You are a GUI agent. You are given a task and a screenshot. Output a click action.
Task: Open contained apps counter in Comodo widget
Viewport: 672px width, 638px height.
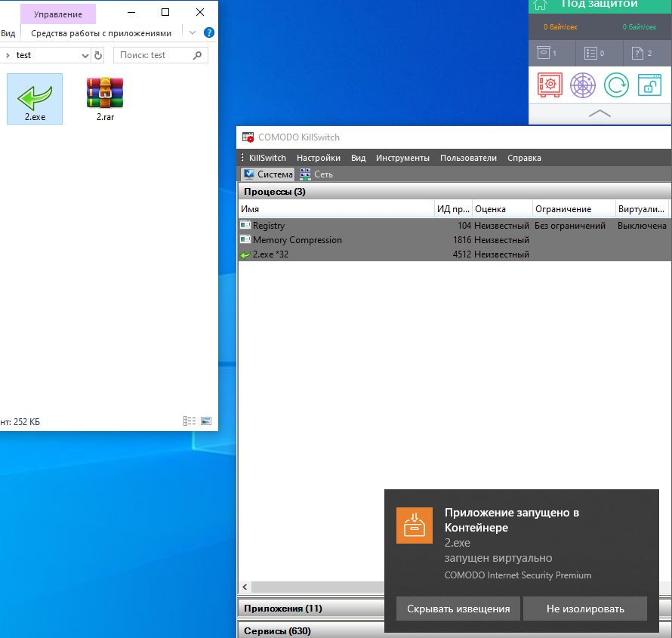coord(547,53)
